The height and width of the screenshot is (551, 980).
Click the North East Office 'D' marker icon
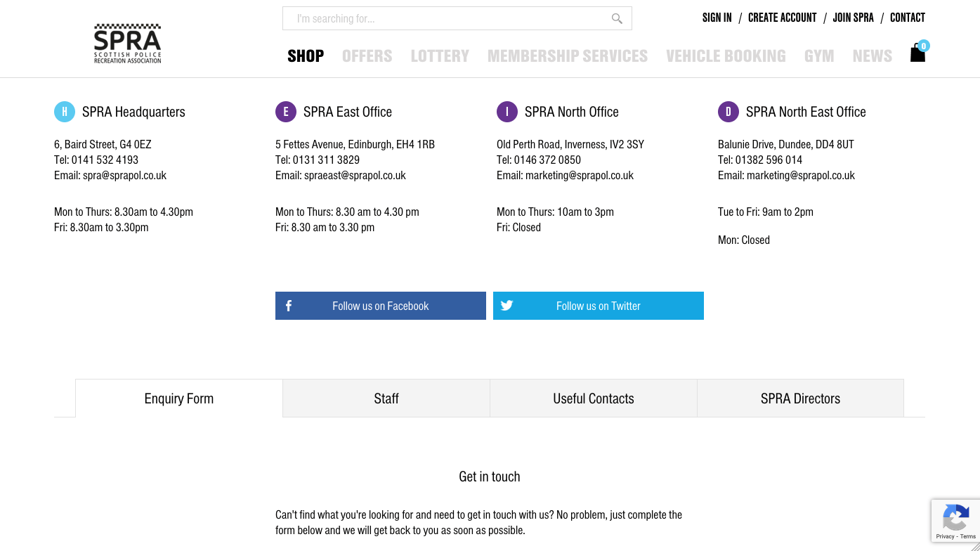tap(729, 112)
